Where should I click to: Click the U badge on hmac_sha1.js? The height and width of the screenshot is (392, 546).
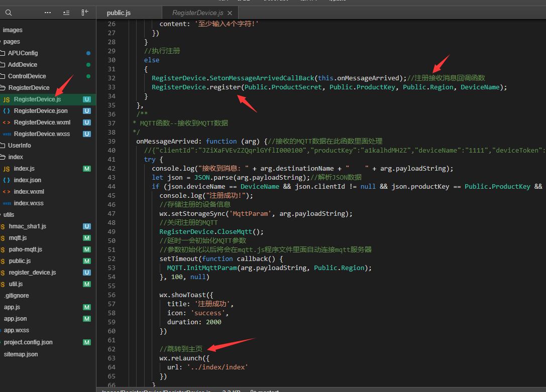tap(87, 226)
